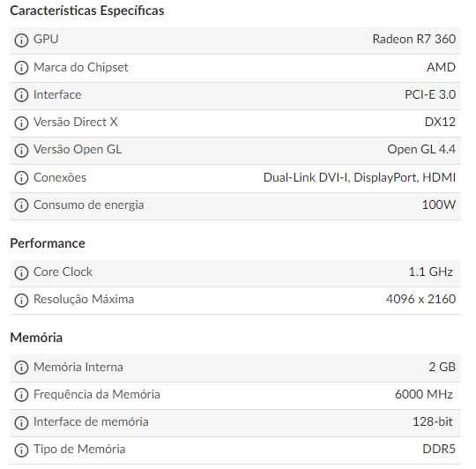Viewport: 476px width, 469px height.
Task: Click info icon for Frequência da Memória
Action: pos(21,395)
